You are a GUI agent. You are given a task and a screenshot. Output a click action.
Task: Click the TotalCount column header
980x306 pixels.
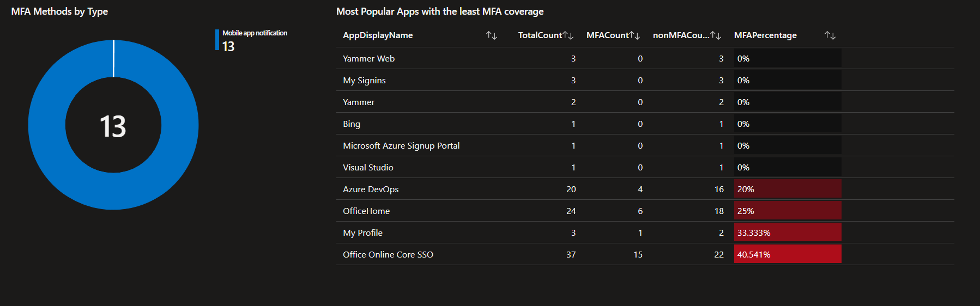540,35
